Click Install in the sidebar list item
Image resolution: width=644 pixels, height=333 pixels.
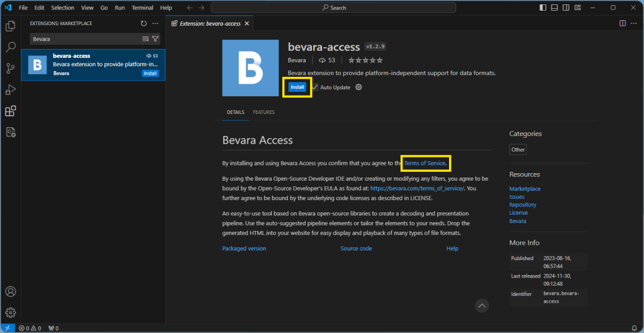150,74
